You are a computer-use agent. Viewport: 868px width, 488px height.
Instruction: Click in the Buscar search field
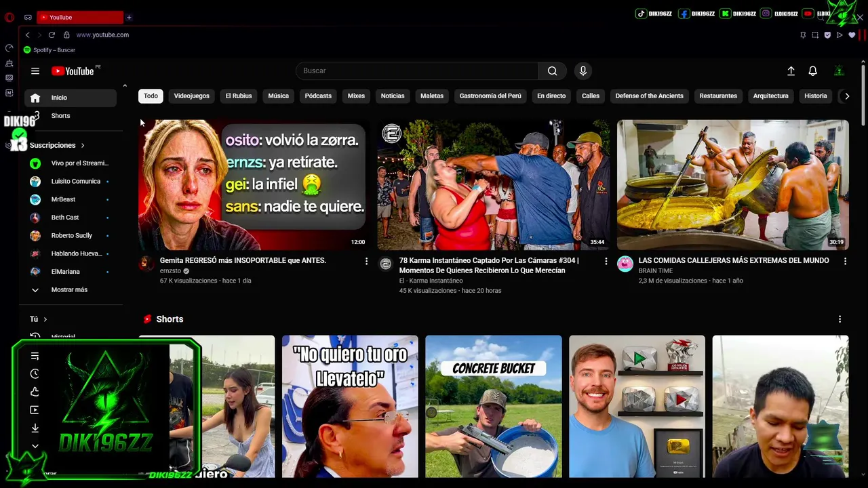[x=417, y=70]
